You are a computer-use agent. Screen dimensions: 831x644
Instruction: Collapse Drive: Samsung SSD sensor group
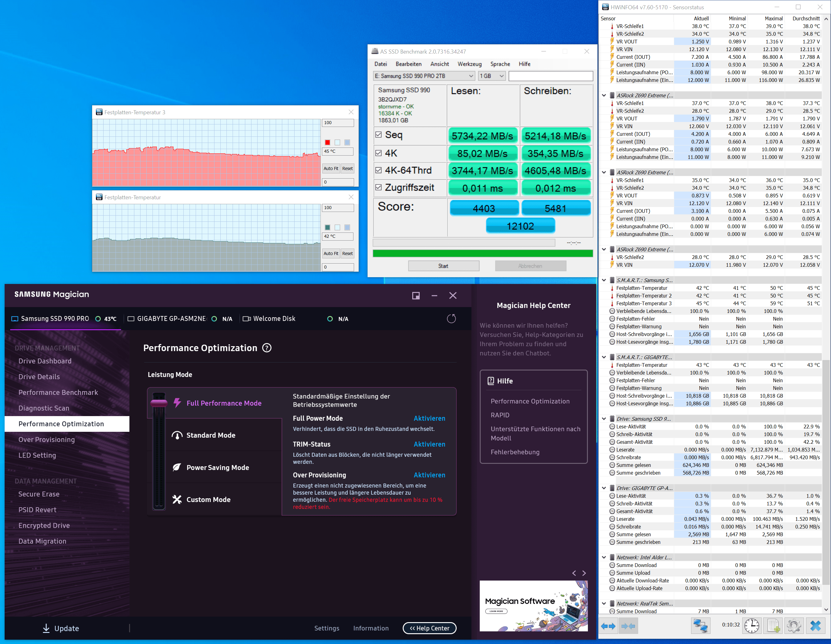(604, 419)
